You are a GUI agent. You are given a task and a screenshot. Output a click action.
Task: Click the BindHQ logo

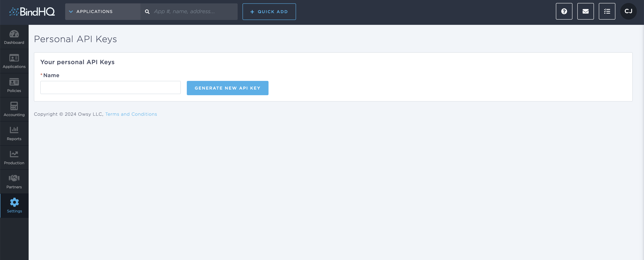tap(32, 11)
